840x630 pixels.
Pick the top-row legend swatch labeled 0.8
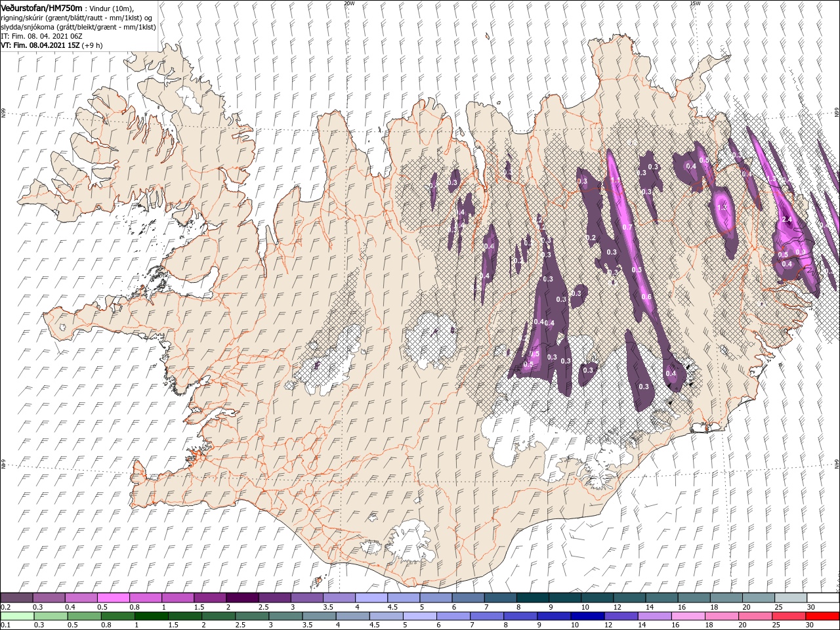pyautogui.click(x=145, y=598)
